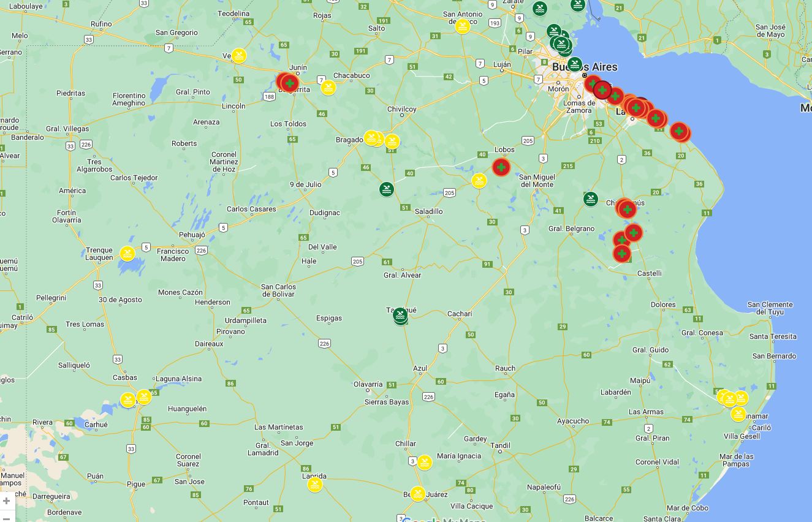The image size is (812, 522).
Task: Click yellow marker between Lobos and Saladillo
Action: (479, 181)
